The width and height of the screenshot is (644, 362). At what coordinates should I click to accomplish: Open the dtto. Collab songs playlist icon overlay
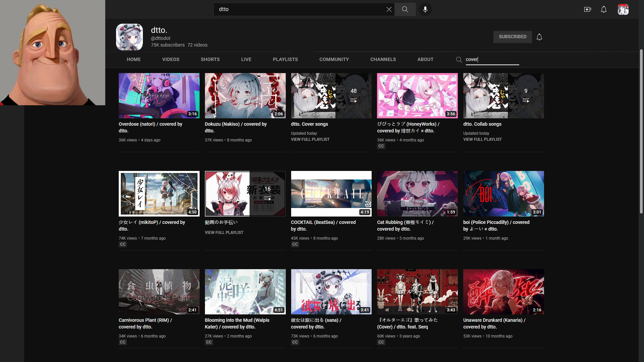click(x=526, y=96)
